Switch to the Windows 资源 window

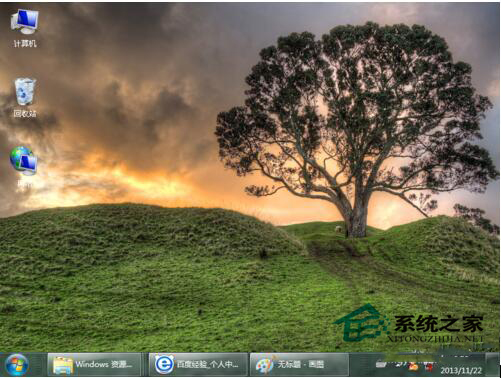click(94, 365)
